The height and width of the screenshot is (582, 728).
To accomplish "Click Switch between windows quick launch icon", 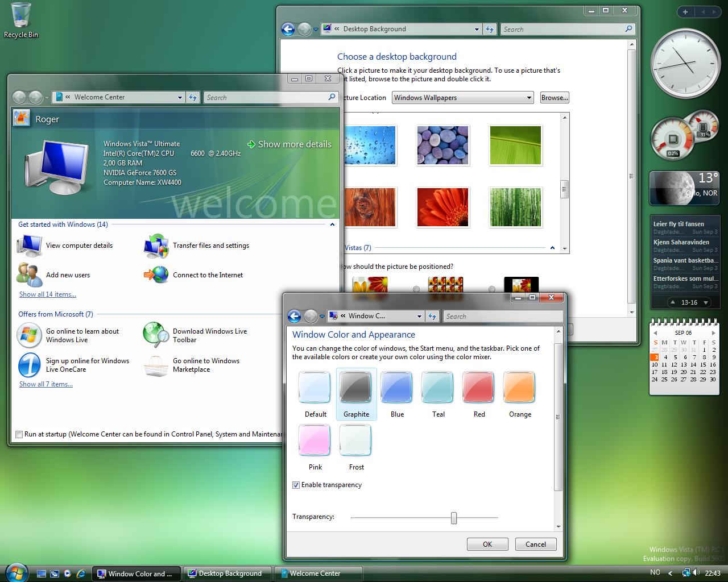I will [x=55, y=573].
